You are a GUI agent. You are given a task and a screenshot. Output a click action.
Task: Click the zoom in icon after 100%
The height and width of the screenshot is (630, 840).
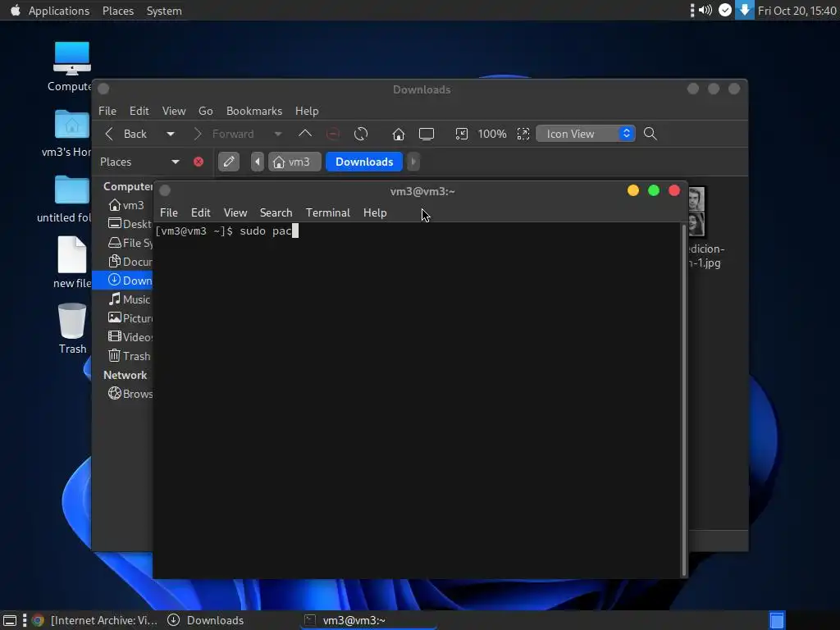tap(523, 134)
